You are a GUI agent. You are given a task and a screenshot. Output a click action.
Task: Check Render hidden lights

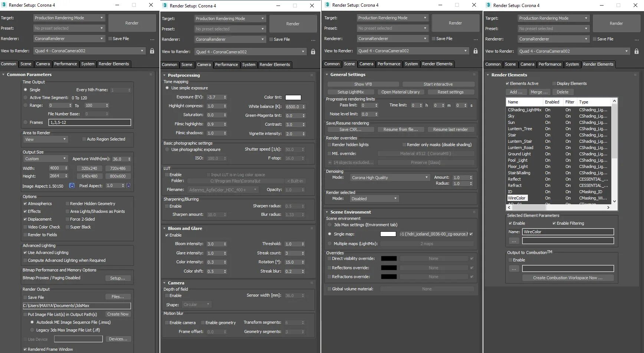pyautogui.click(x=329, y=145)
